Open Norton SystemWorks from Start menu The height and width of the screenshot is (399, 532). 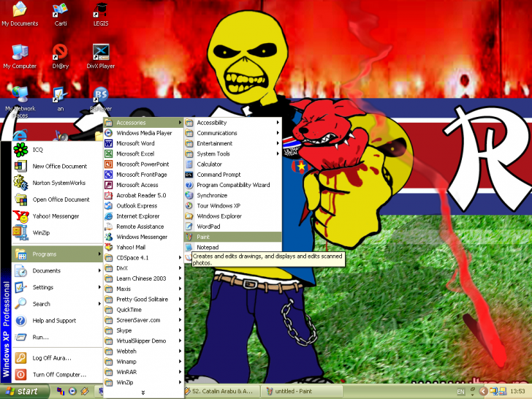pos(57,183)
